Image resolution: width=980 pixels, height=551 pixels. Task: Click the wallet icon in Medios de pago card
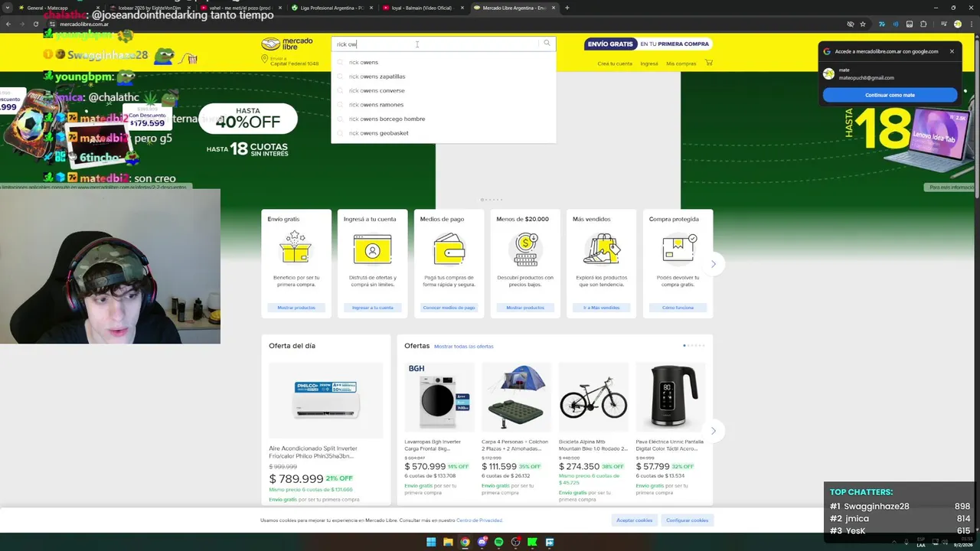449,249
